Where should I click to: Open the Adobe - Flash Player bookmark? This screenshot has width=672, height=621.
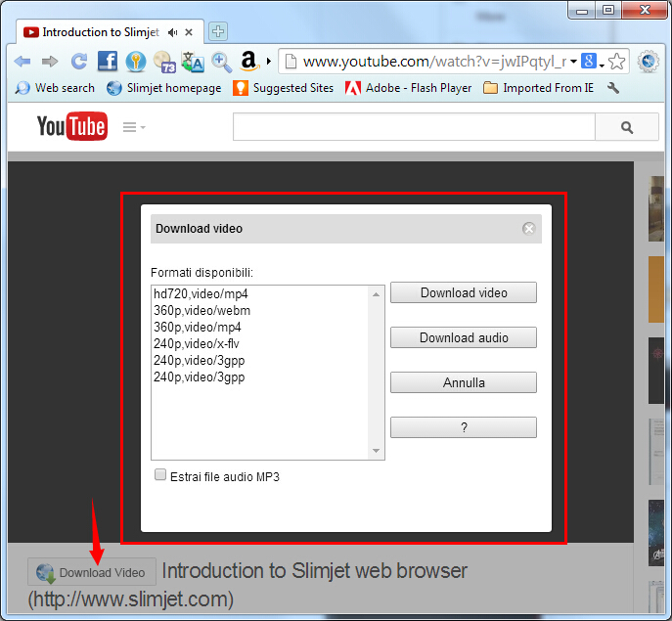coord(409,88)
